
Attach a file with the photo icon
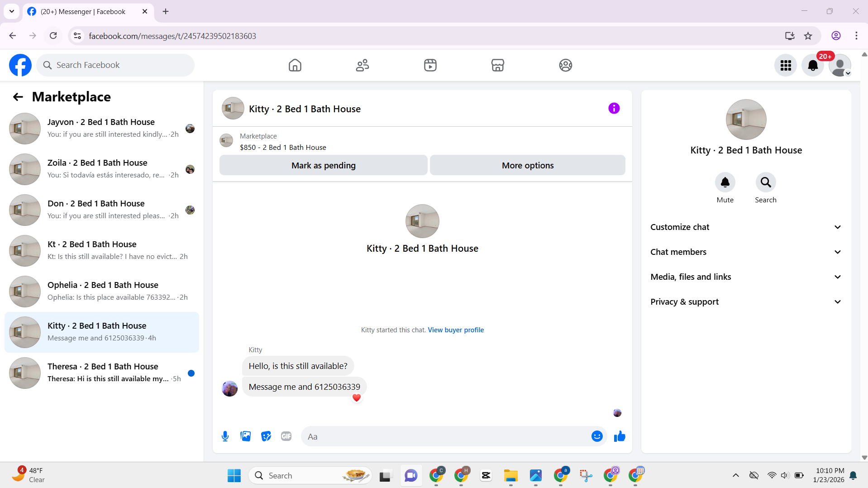pos(246,436)
